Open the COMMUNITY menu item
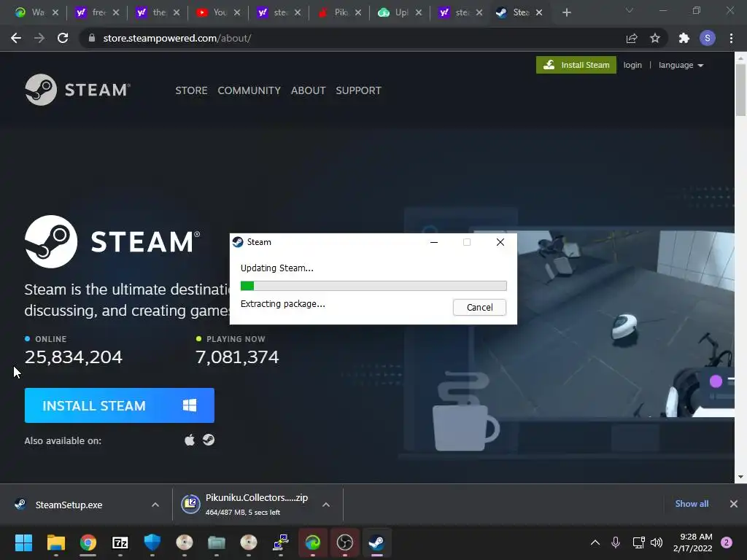 (249, 90)
